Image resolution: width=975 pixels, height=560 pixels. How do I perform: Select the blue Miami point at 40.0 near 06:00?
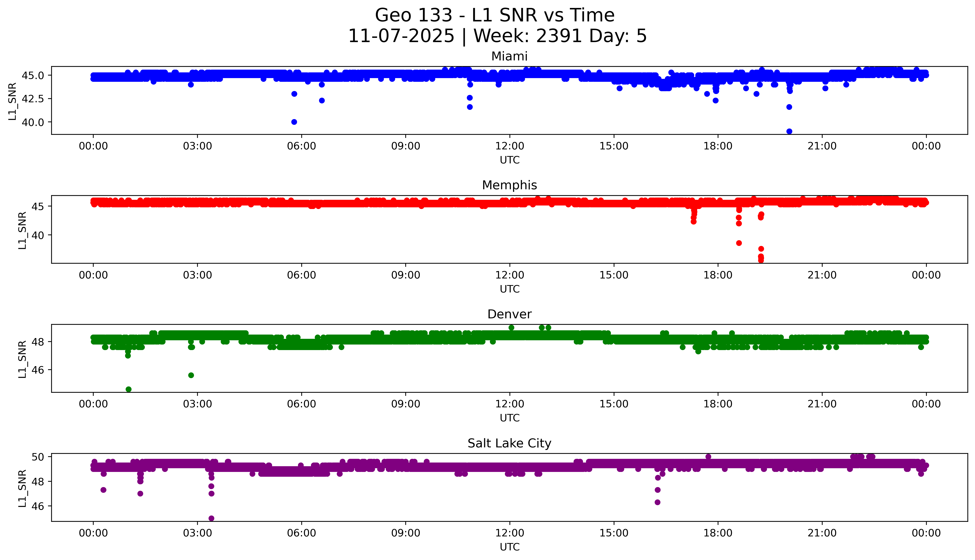pos(294,122)
